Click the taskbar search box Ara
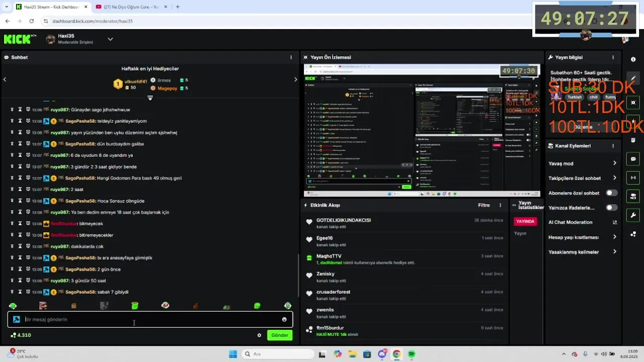This screenshot has width=644, height=362. pos(278,354)
